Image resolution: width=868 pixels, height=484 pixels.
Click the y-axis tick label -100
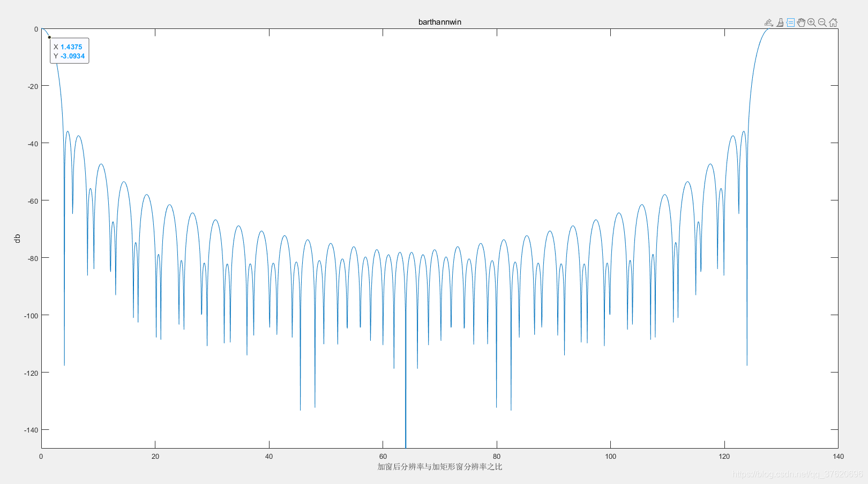pos(31,316)
